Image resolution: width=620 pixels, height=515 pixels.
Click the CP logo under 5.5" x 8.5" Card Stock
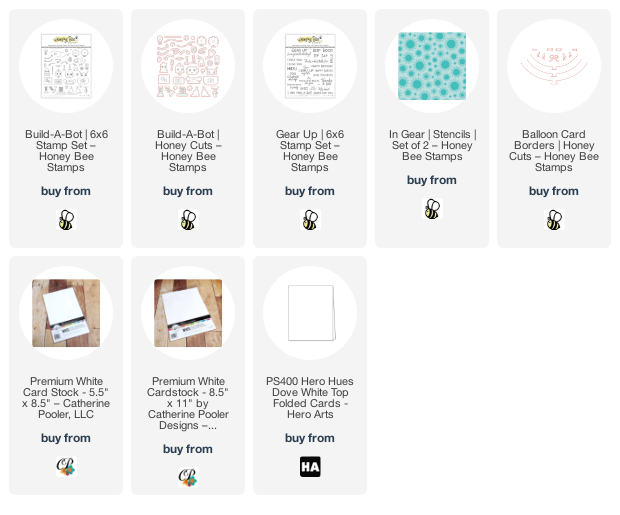(66, 467)
